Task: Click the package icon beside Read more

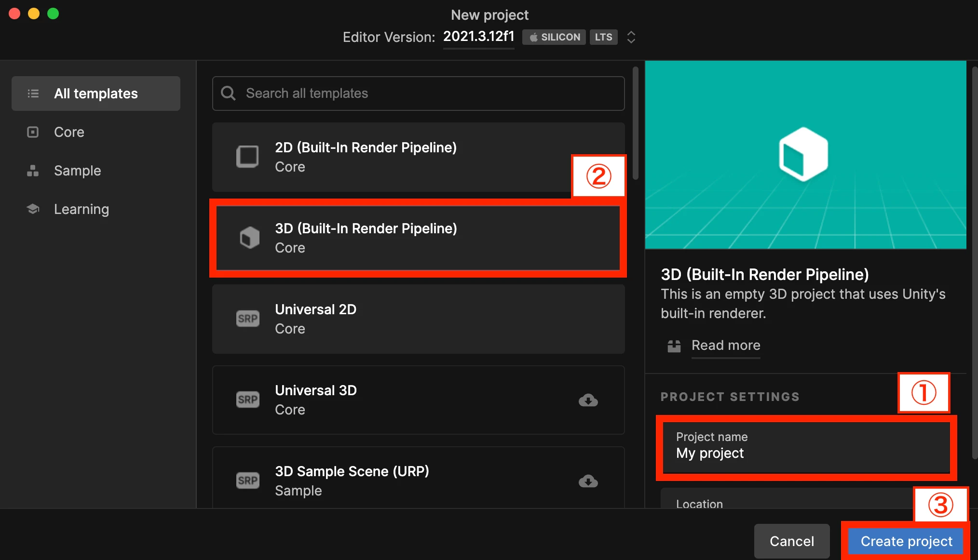Action: click(x=674, y=346)
